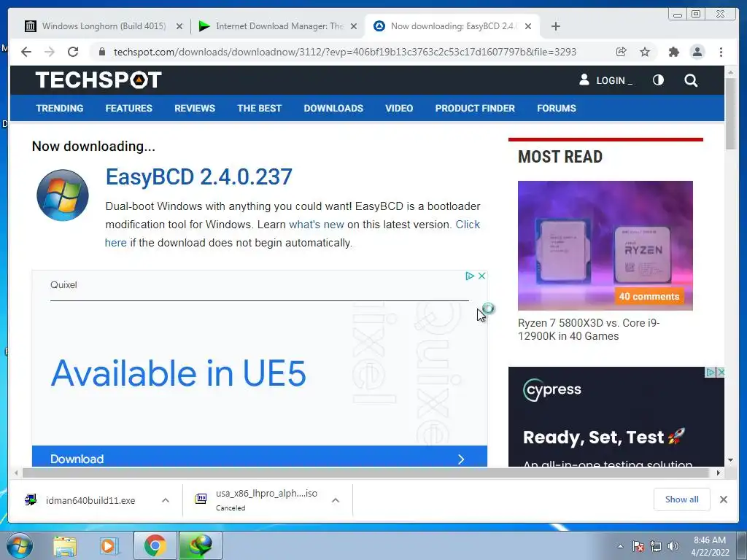
Task: Click the TechSpot logo
Action: (x=98, y=80)
